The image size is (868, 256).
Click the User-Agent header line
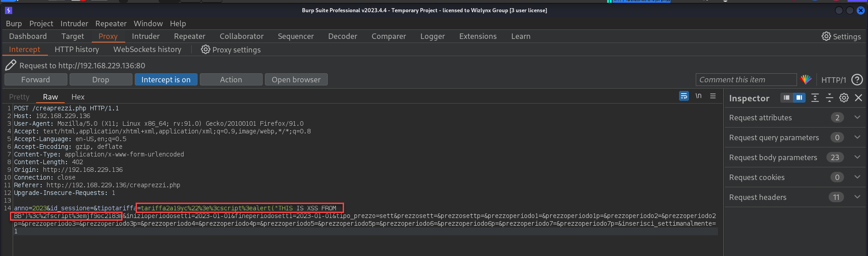click(159, 123)
